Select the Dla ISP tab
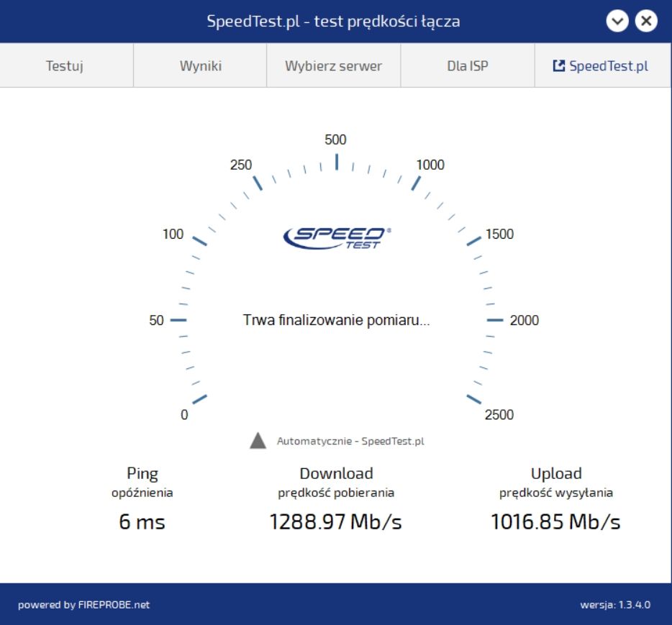672x625 pixels. pyautogui.click(x=468, y=65)
